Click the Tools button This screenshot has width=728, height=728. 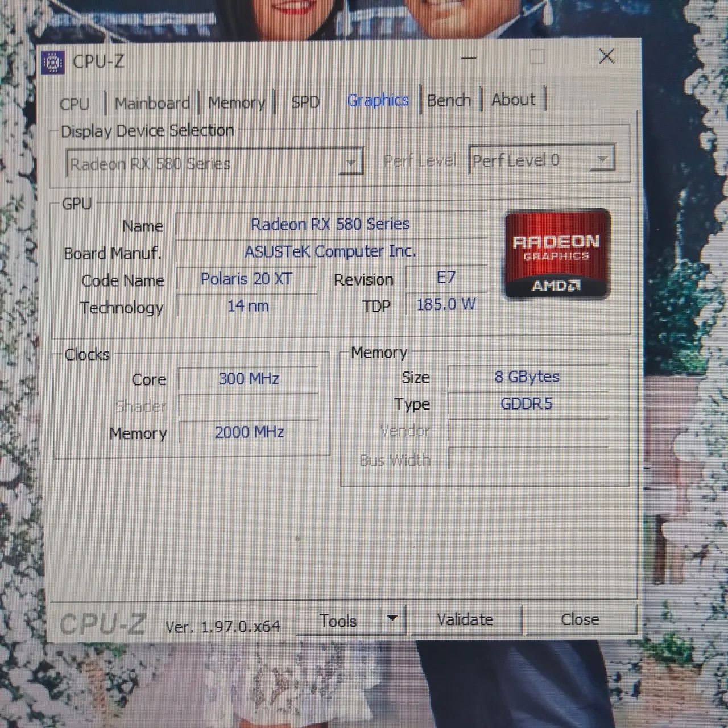click(x=339, y=621)
